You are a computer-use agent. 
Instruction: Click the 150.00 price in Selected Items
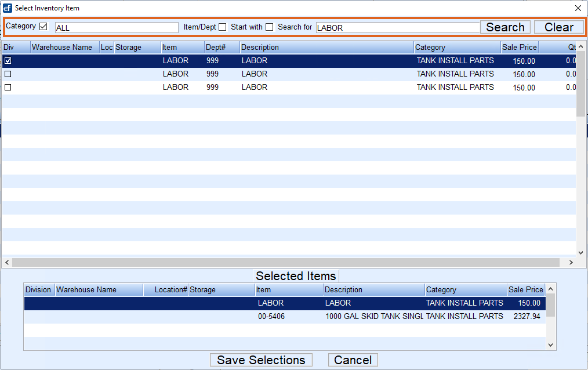click(529, 303)
